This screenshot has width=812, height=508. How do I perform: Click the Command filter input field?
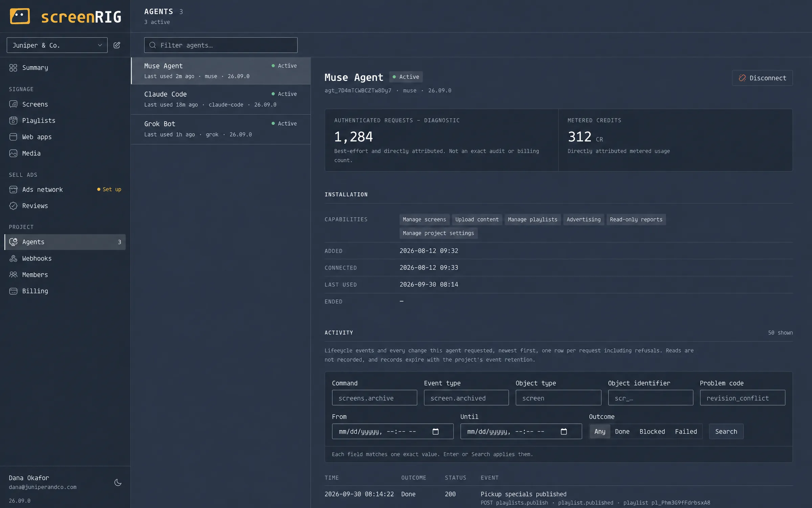click(374, 398)
